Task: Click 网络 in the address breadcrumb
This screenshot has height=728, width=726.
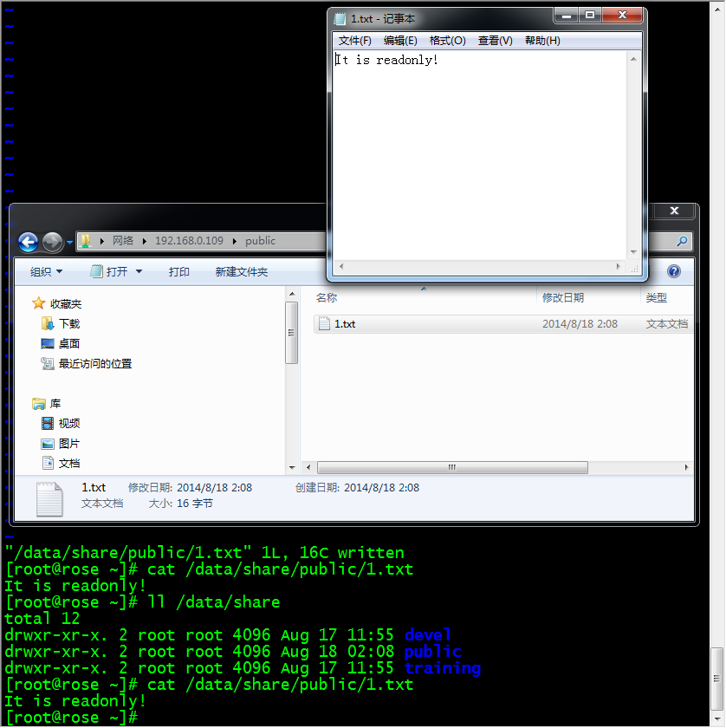Action: [x=123, y=241]
